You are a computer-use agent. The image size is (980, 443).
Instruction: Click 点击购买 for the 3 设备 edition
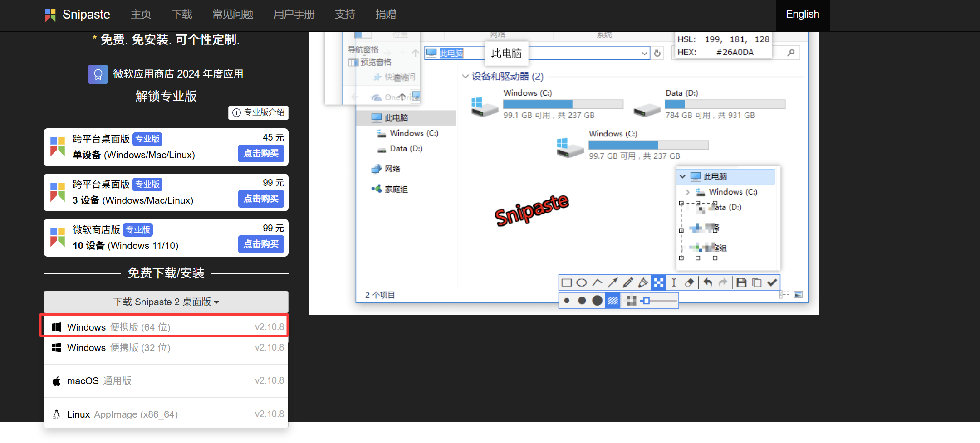pos(261,199)
